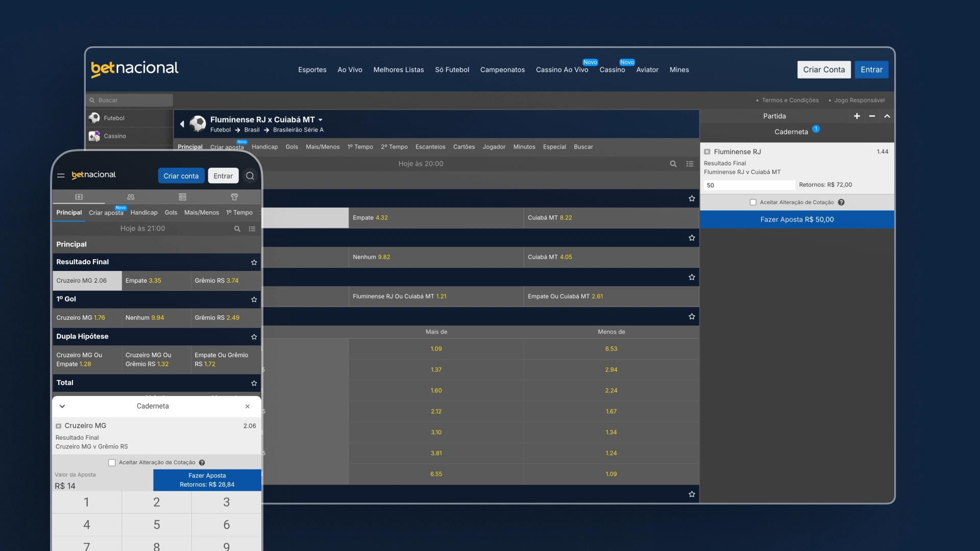Click the betnacional logo in desktop header

click(x=135, y=69)
